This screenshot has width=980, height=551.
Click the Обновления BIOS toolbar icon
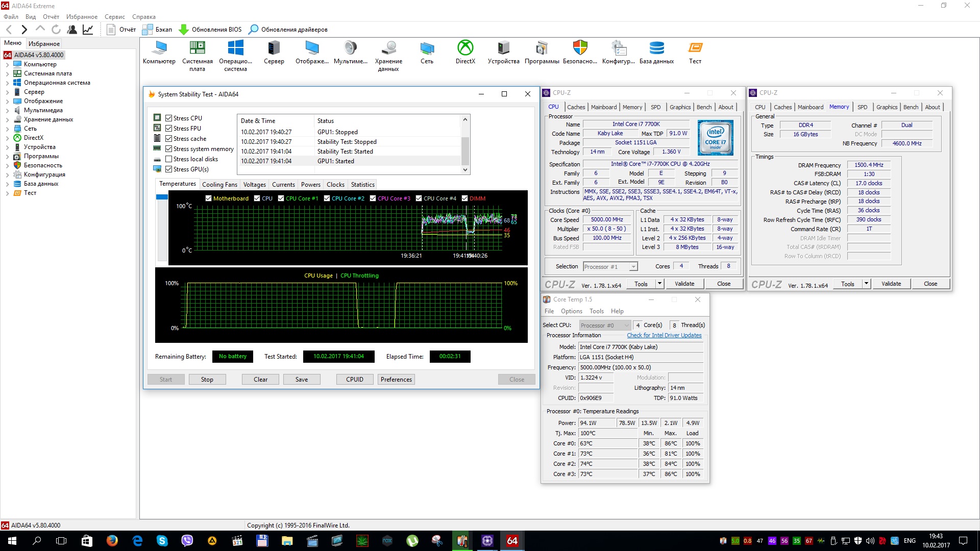184,30
